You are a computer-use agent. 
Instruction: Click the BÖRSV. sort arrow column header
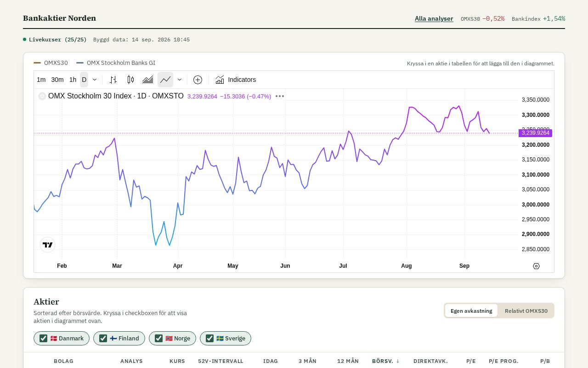coord(386,361)
